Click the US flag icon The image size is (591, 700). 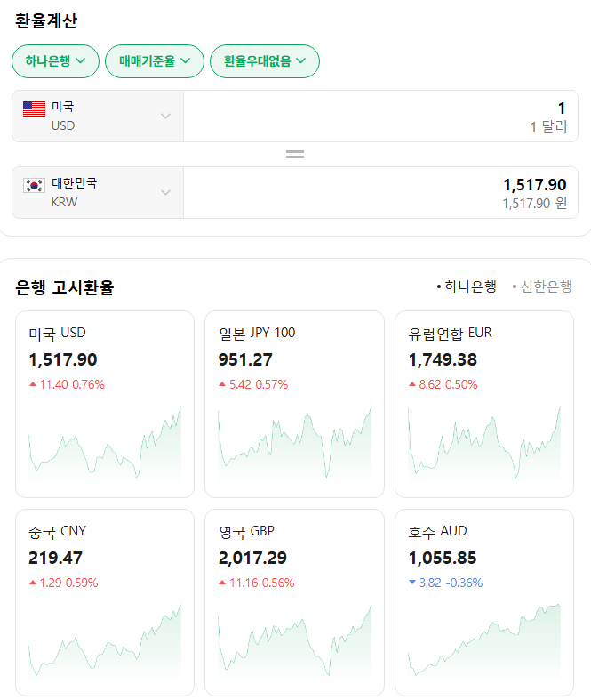click(x=34, y=109)
